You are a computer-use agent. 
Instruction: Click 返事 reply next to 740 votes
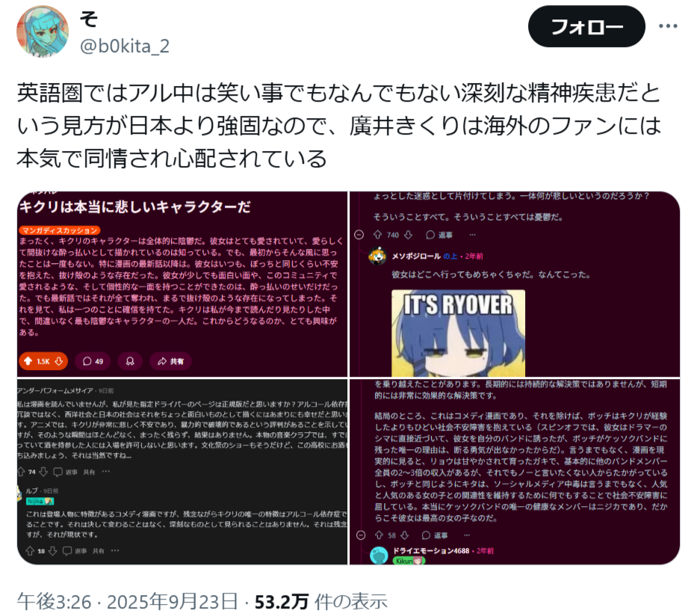(x=439, y=235)
